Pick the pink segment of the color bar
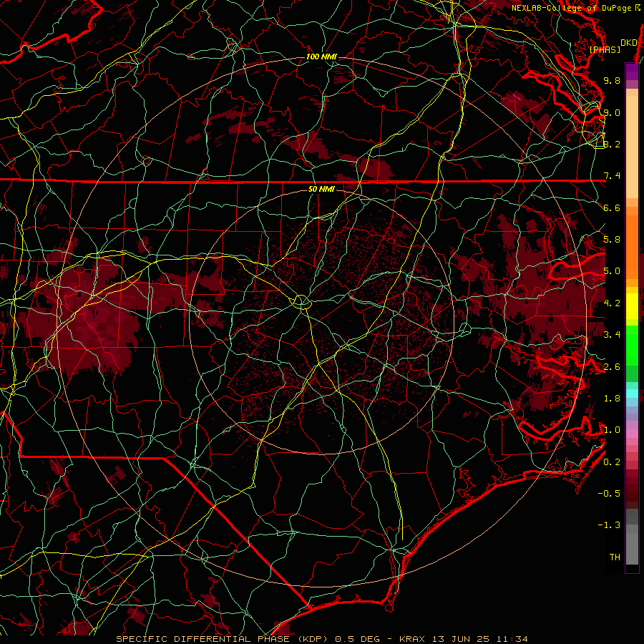644x644 pixels. [632, 434]
